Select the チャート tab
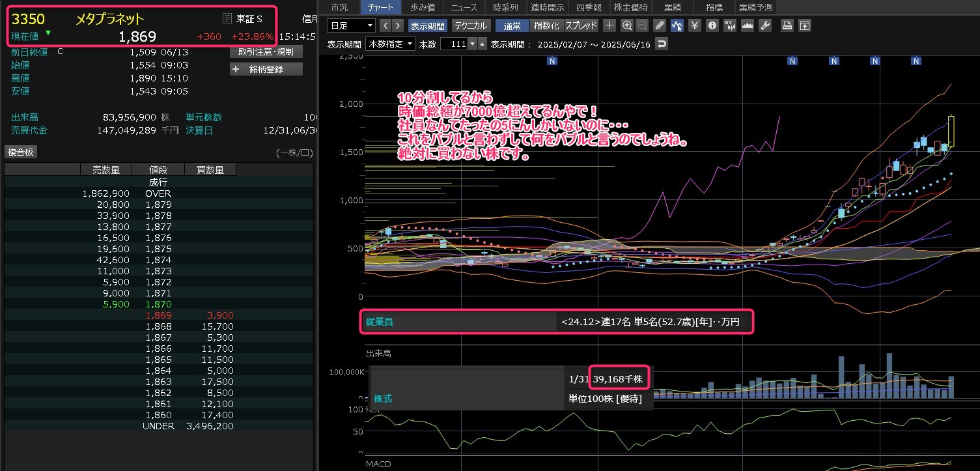Screen dimensions: 980x471 (380, 7)
